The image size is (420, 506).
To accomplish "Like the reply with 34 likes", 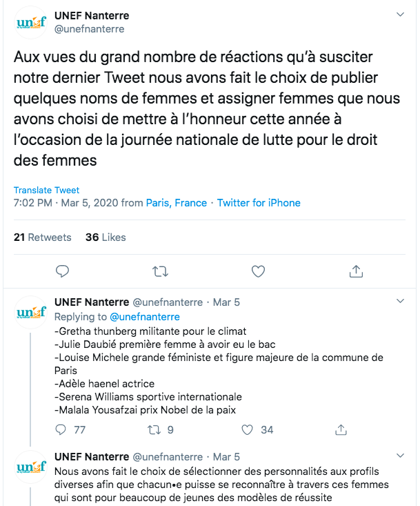I will click(248, 429).
